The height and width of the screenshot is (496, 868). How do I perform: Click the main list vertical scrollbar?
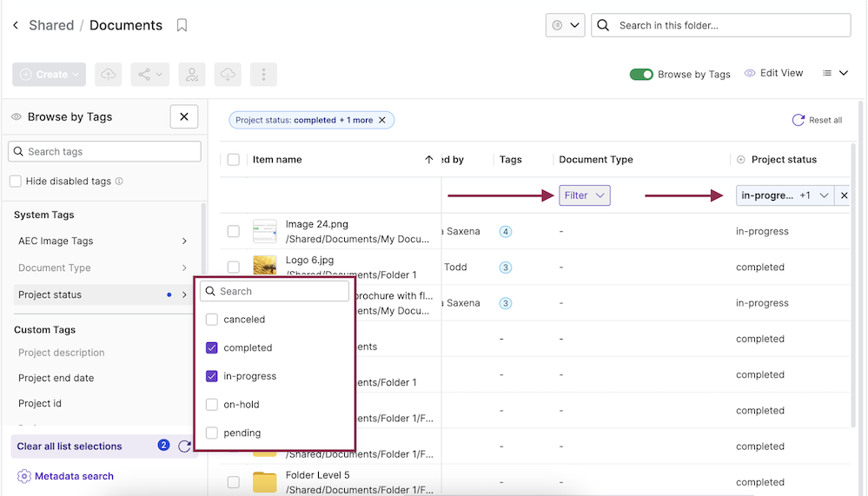(x=854, y=285)
